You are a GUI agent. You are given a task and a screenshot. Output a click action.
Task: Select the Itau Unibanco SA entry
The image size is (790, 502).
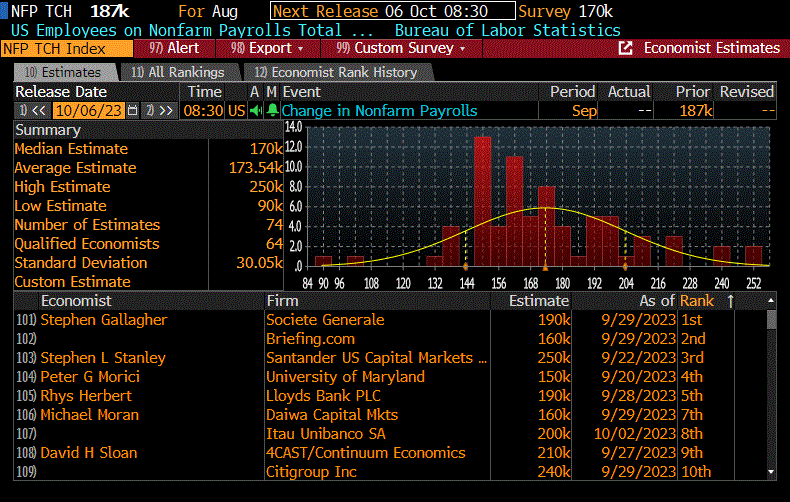[x=326, y=434]
